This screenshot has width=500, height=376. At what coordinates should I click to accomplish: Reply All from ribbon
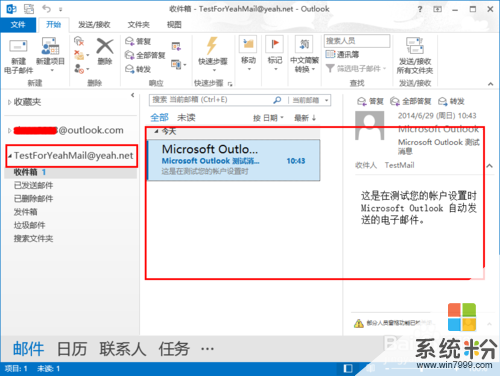point(145,55)
